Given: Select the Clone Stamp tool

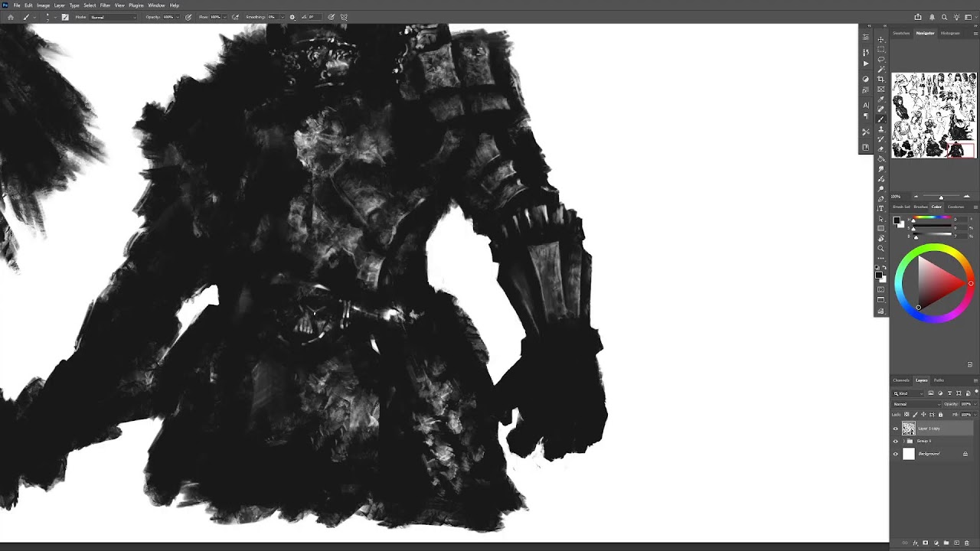Looking at the screenshot, I should click(x=881, y=129).
